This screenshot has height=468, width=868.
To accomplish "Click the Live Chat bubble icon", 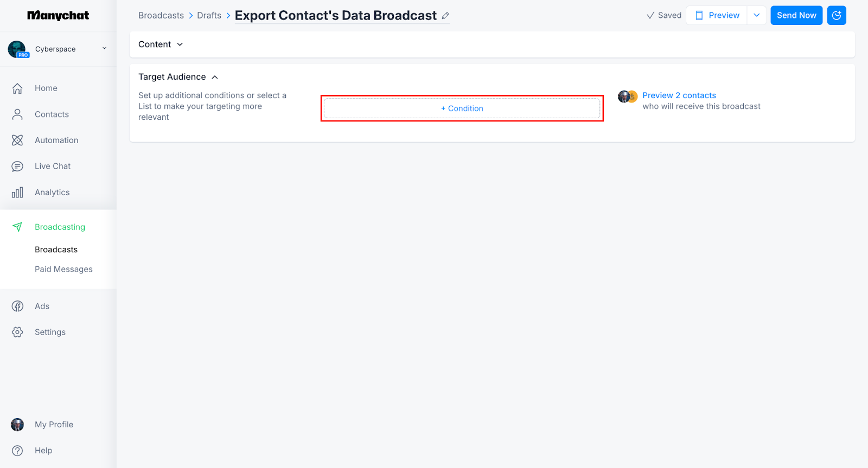I will [x=17, y=166].
